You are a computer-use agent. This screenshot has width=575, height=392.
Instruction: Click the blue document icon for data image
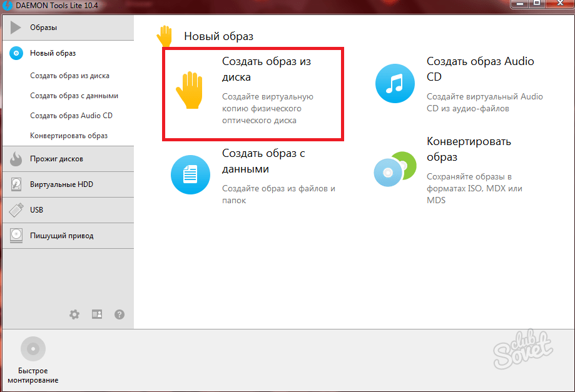pyautogui.click(x=190, y=175)
